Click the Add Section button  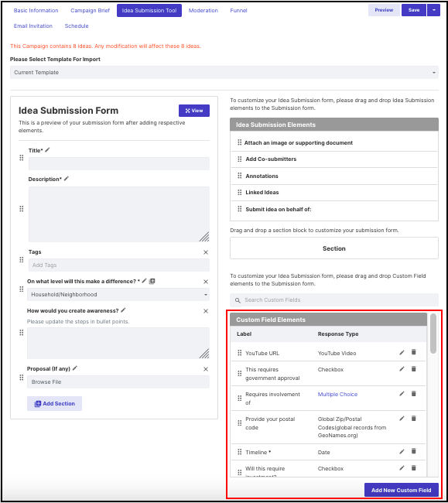point(54,403)
